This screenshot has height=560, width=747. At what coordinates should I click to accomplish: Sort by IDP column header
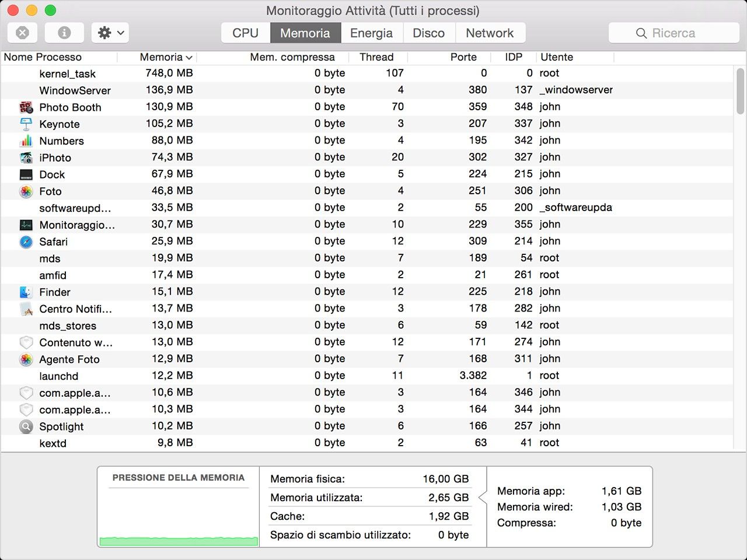pyautogui.click(x=514, y=57)
